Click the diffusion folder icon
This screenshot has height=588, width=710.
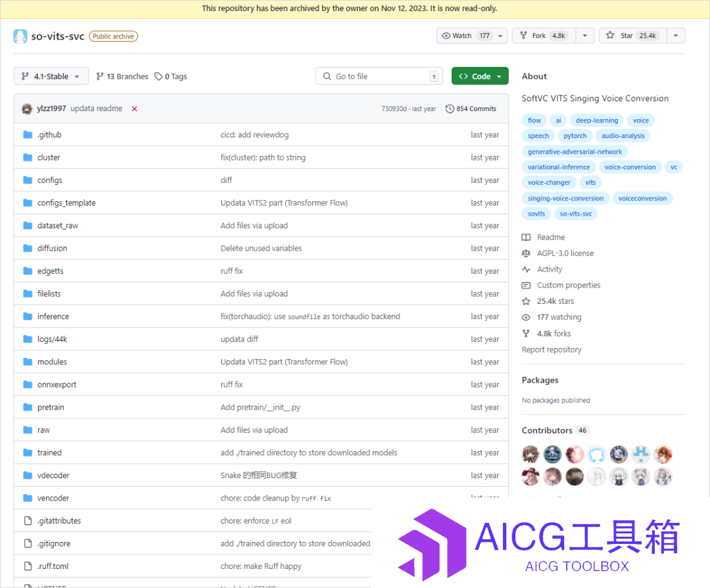(x=28, y=248)
